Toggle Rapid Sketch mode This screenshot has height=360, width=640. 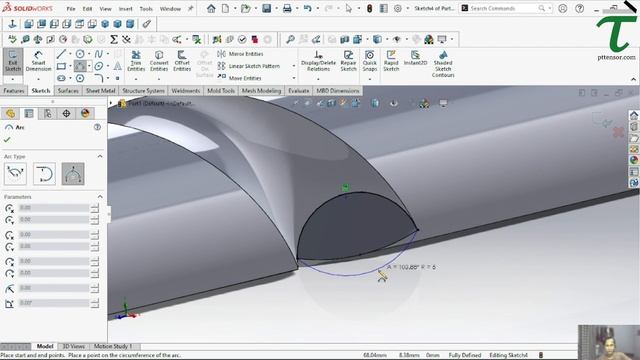tap(391, 60)
